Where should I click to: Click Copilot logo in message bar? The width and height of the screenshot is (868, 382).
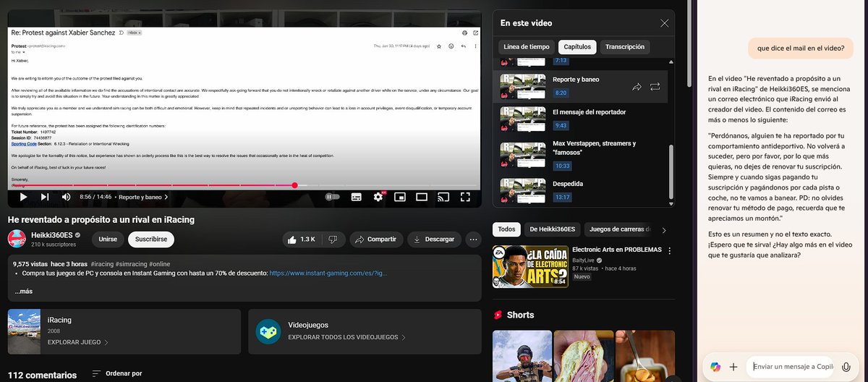point(715,367)
